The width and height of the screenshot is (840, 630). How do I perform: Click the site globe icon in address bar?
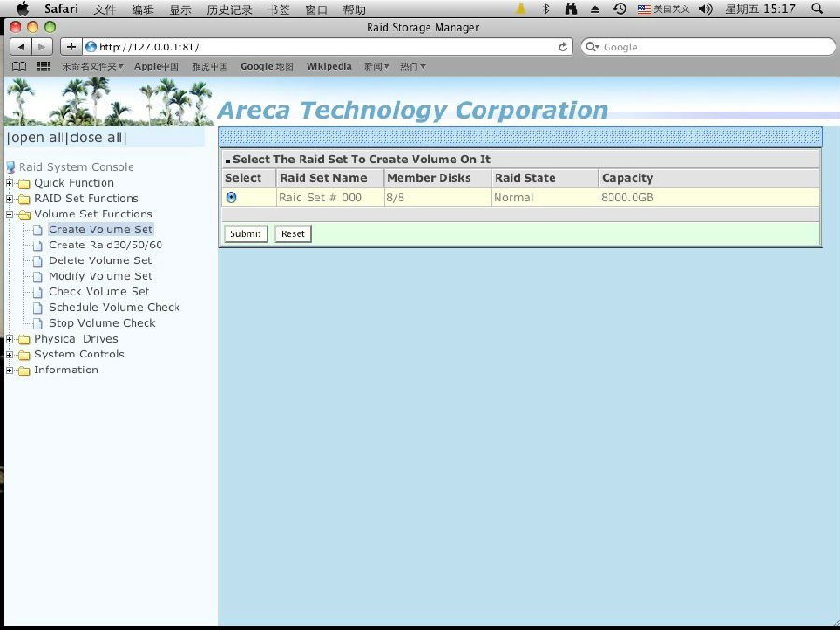(x=91, y=47)
